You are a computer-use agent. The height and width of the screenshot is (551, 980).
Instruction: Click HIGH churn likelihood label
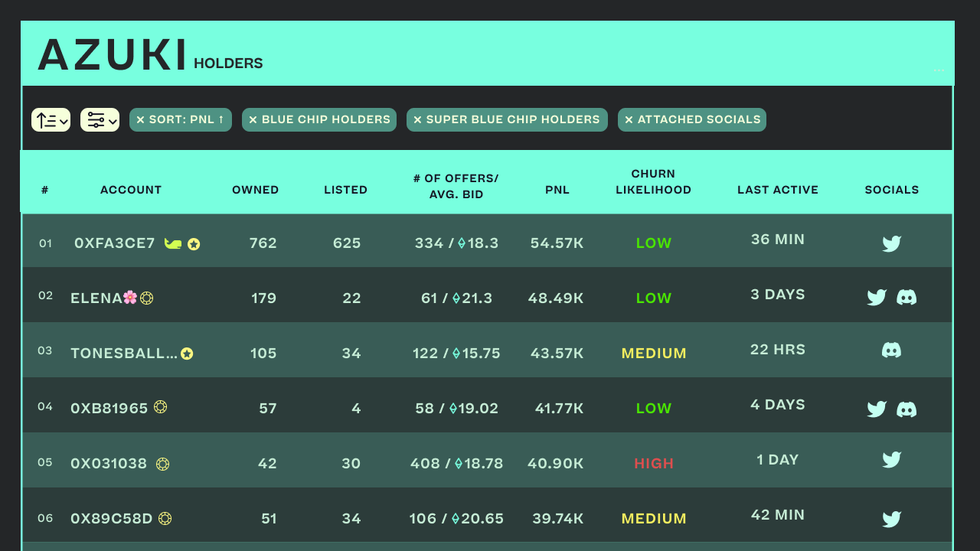(654, 464)
